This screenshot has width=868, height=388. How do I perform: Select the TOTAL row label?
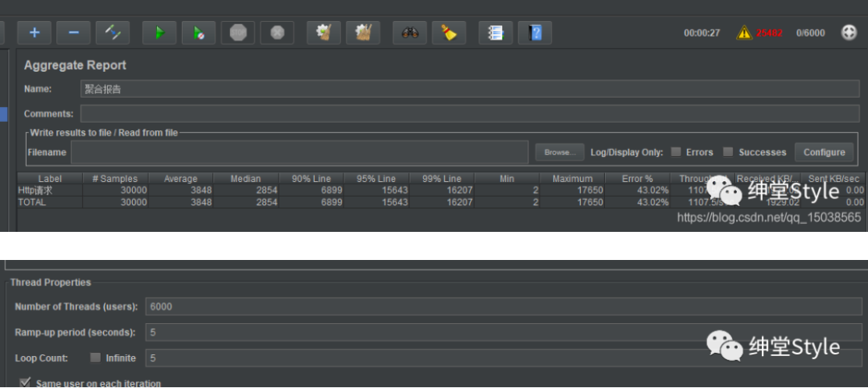tap(31, 202)
